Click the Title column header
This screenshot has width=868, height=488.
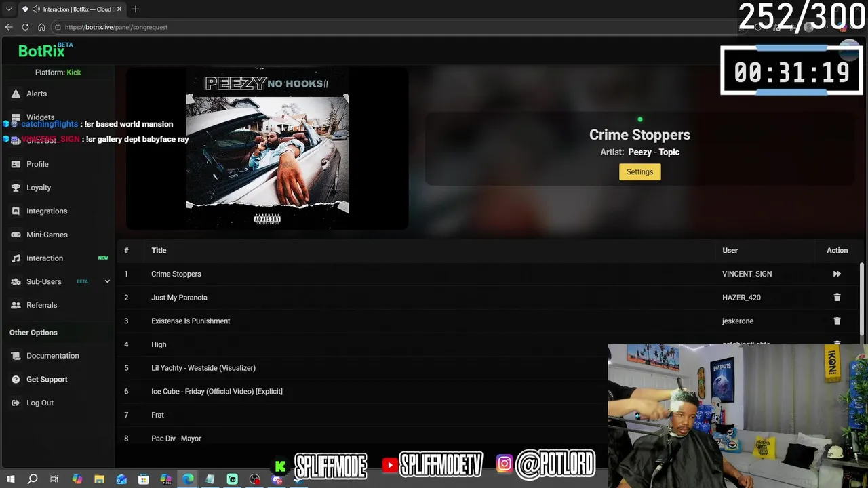pos(159,251)
